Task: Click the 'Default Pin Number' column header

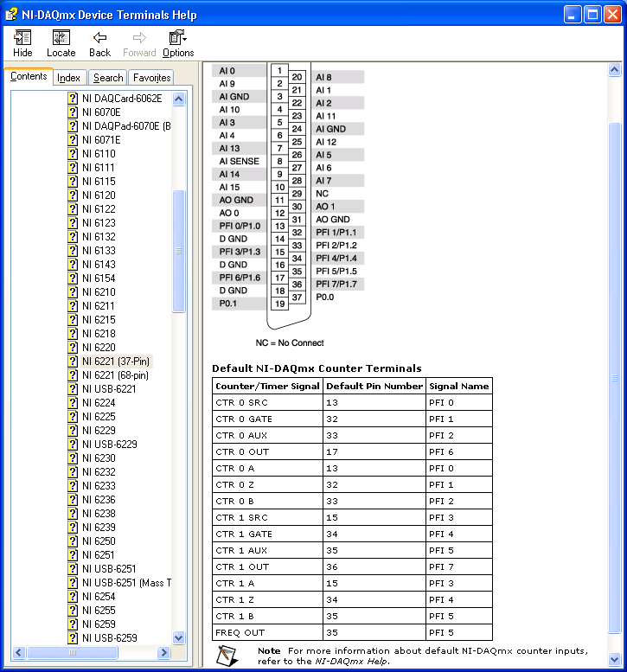Action: pyautogui.click(x=374, y=386)
